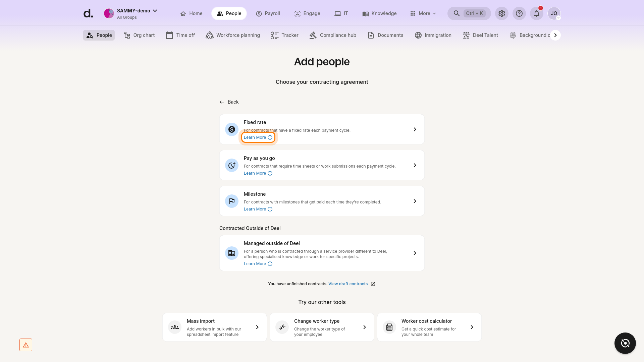Screen dimensions: 644x362
Task: Open Learn More under Pay as you go
Action: (x=258, y=173)
